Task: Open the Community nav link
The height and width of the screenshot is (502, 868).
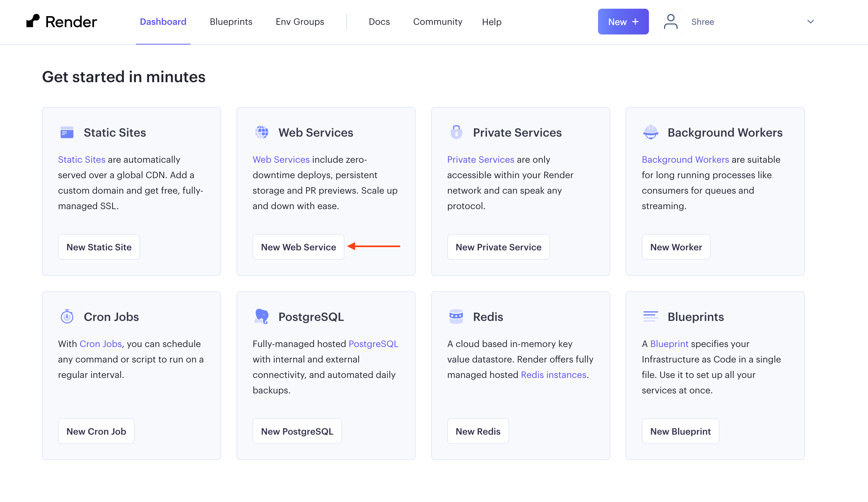Action: (438, 22)
